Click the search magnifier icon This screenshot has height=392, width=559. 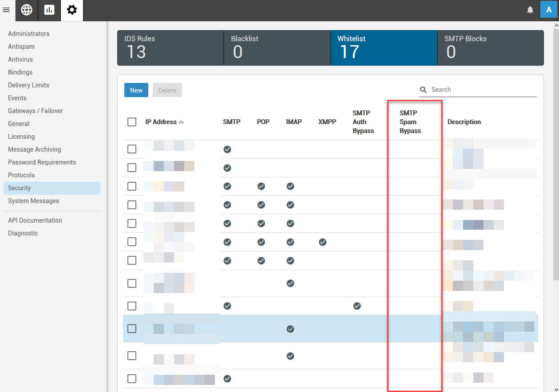(x=424, y=90)
